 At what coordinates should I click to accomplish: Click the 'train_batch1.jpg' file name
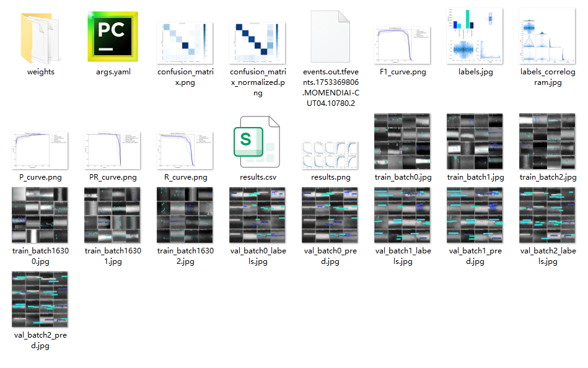click(x=475, y=177)
